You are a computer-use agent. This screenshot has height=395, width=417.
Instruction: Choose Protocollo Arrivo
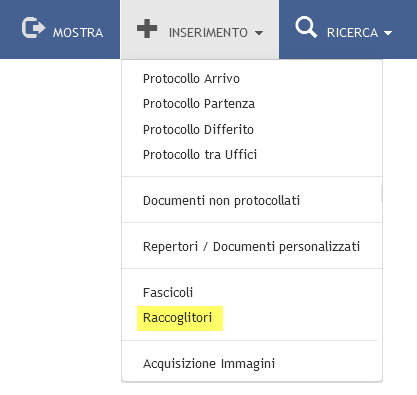coord(191,79)
